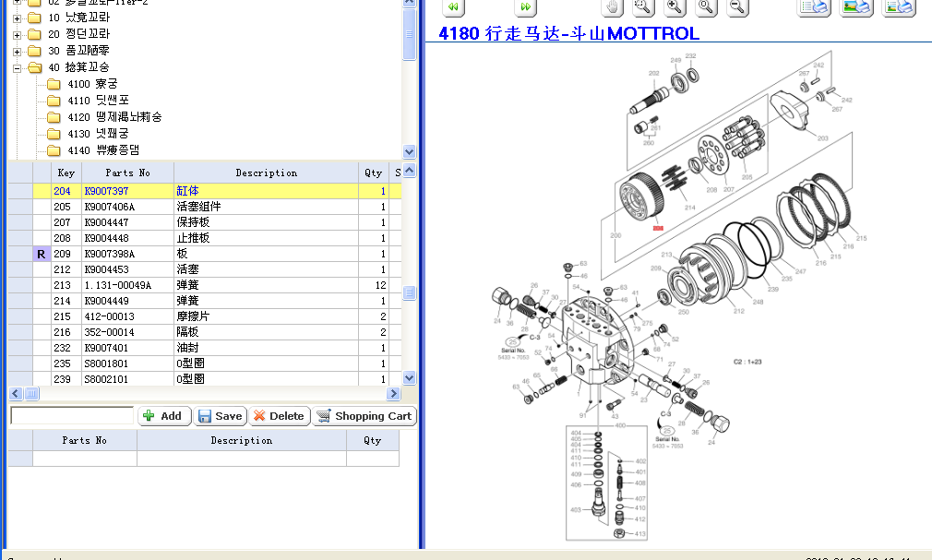The height and width of the screenshot is (560, 932).
Task: Select the row with key 205
Action: click(x=205, y=207)
